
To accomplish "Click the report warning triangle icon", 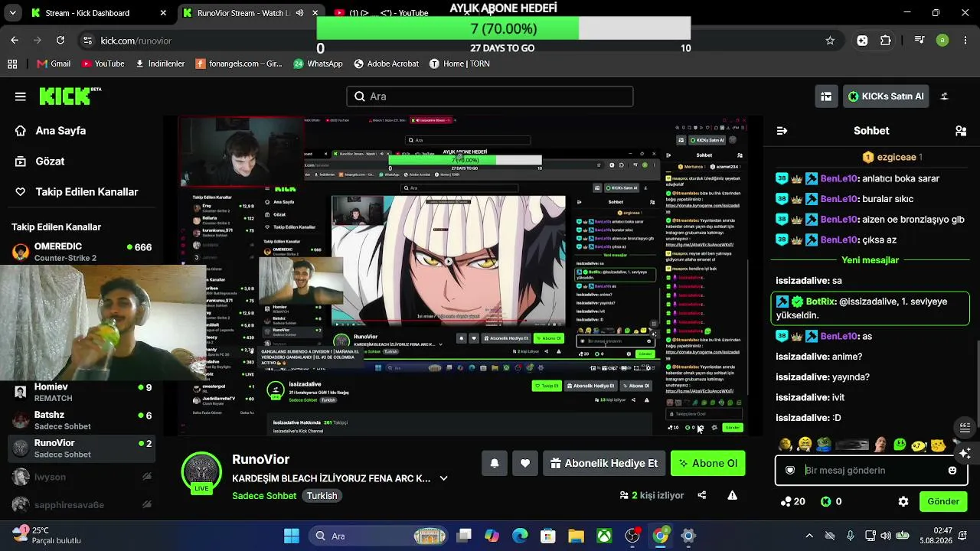I will [733, 495].
